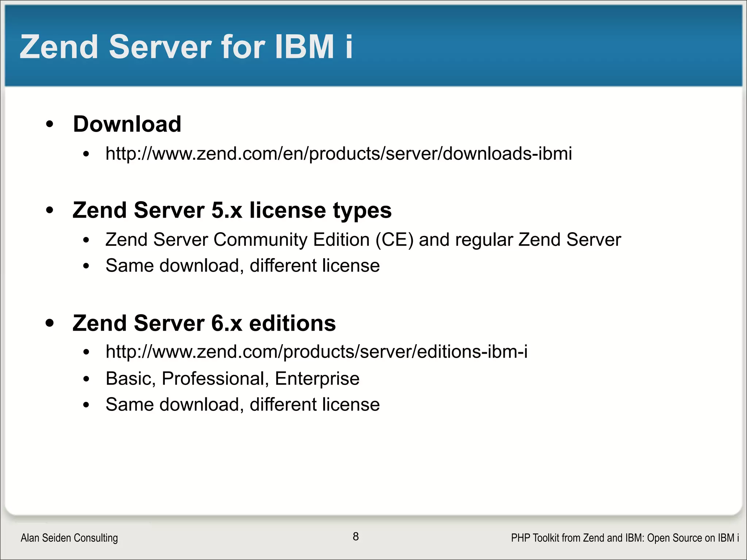Select 'Basic, Professional, Enterprise' line
747x560 pixels.
point(232,379)
